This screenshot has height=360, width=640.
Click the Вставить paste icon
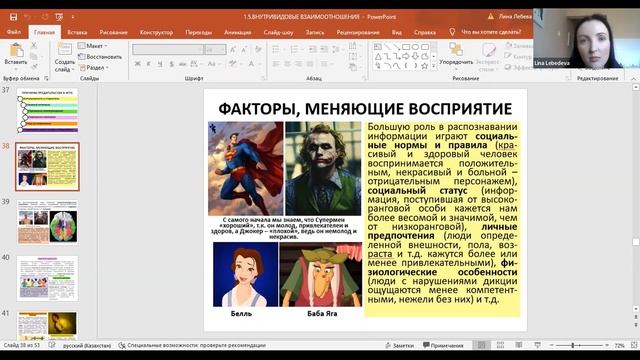pyautogui.click(x=16, y=51)
